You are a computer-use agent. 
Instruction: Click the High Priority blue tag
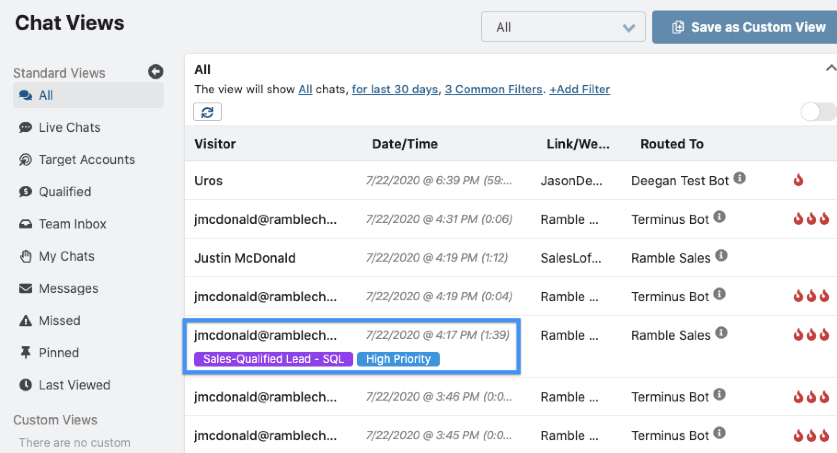click(x=398, y=359)
